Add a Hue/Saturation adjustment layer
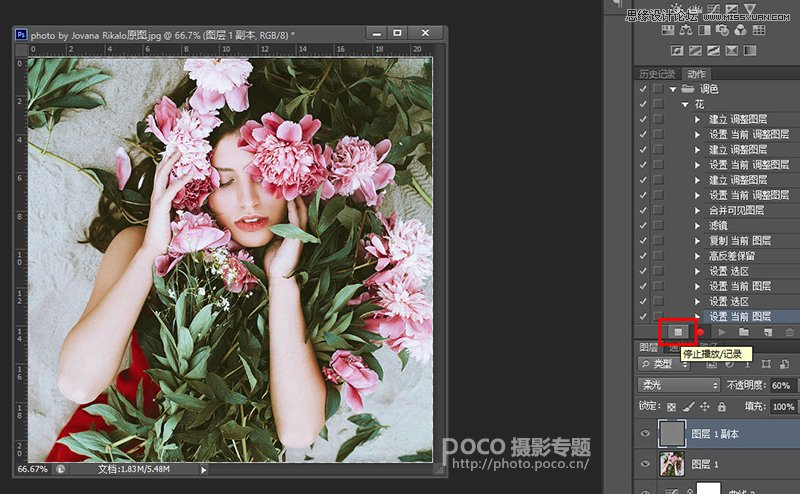 tap(668, 30)
